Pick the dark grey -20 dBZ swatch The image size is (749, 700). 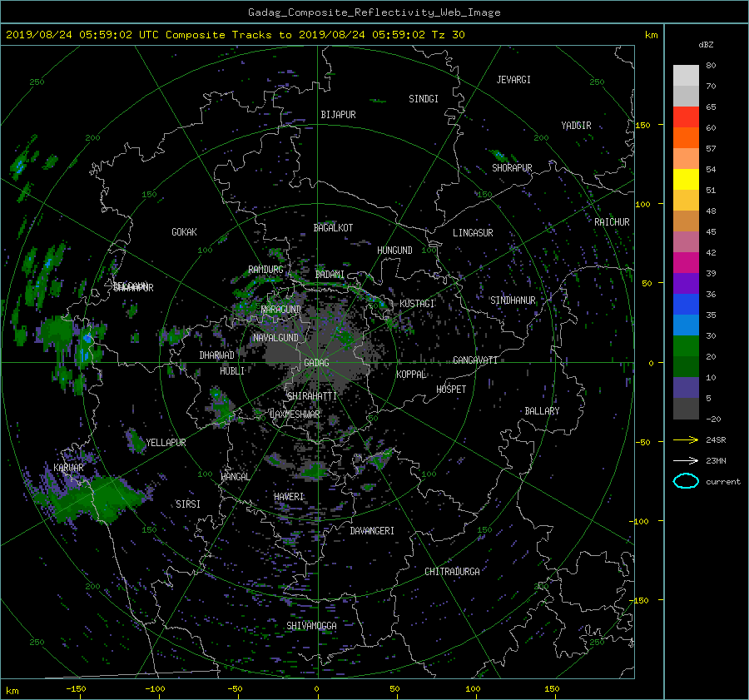coord(686,408)
